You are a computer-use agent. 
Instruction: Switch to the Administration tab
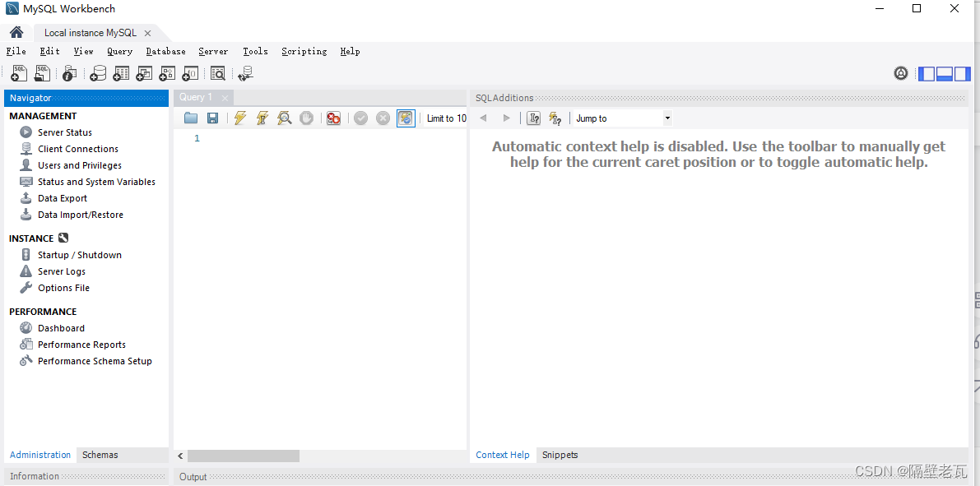pyautogui.click(x=40, y=455)
